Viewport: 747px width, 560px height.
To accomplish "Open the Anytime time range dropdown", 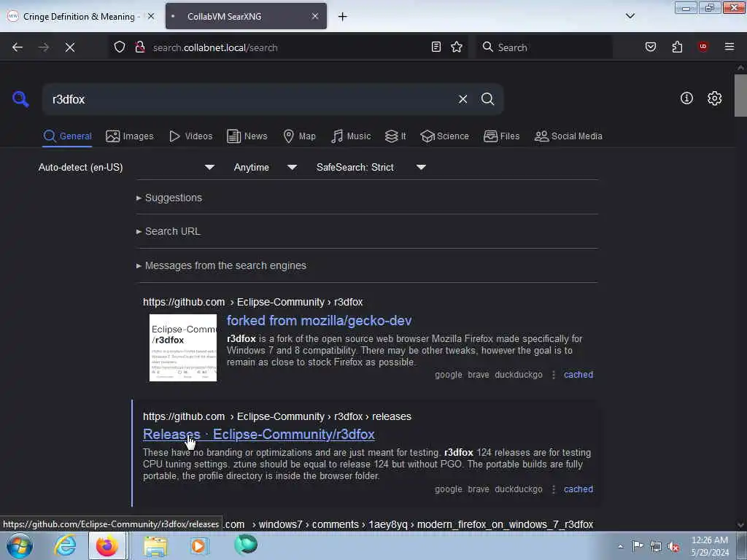I will [x=266, y=167].
